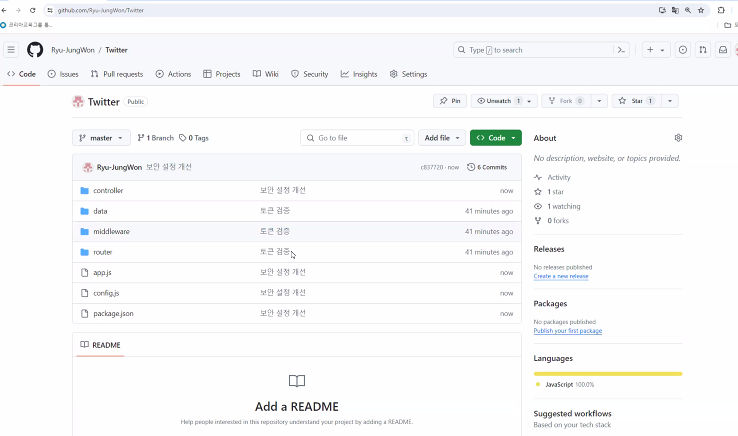The width and height of the screenshot is (738, 436).
Task: Expand the Star lists dropdown arrow
Action: click(x=670, y=101)
